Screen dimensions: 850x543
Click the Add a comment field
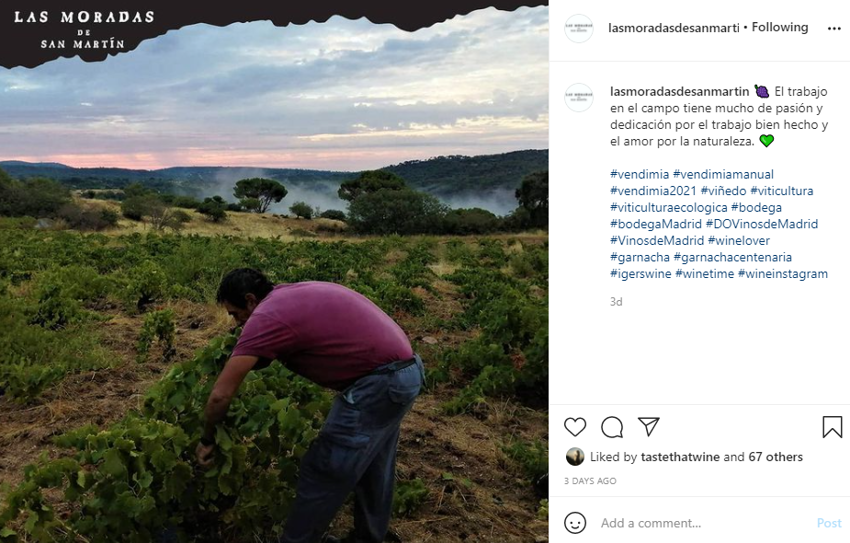pos(700,523)
